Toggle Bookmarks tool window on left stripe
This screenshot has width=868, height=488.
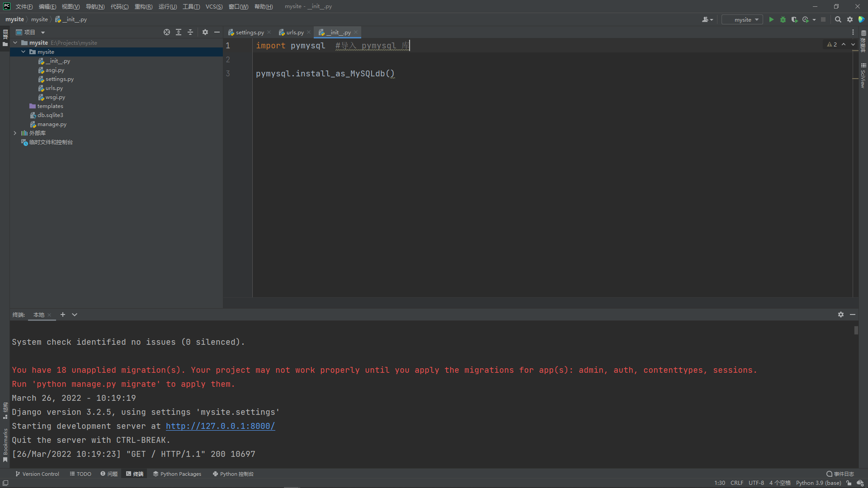(5, 445)
